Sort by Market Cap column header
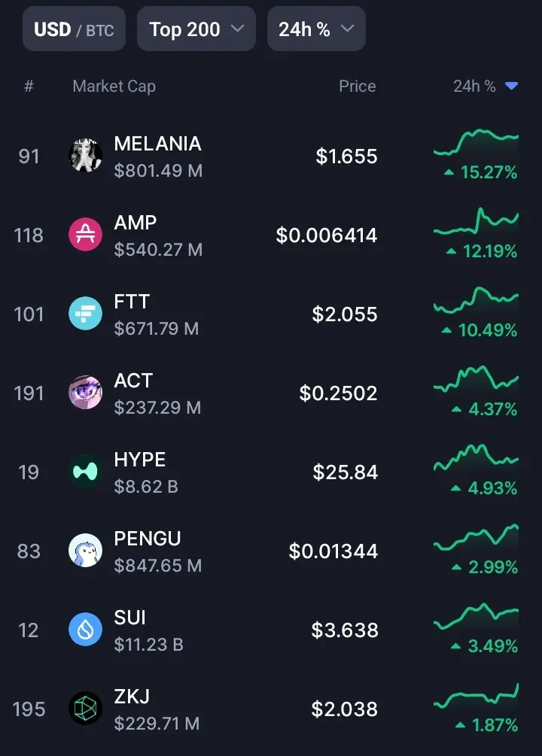542x756 pixels. click(114, 87)
